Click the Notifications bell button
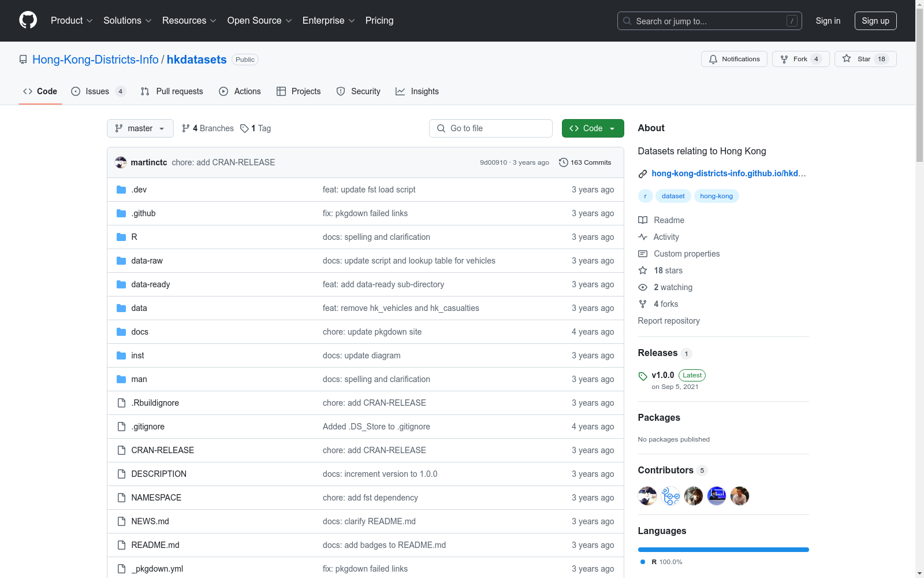The image size is (924, 578). pos(734,59)
